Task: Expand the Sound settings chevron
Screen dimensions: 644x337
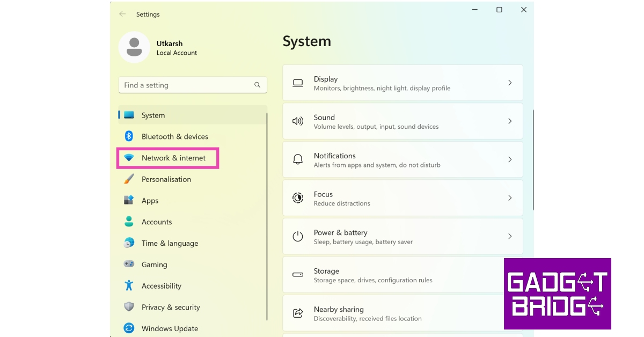Action: click(x=510, y=121)
